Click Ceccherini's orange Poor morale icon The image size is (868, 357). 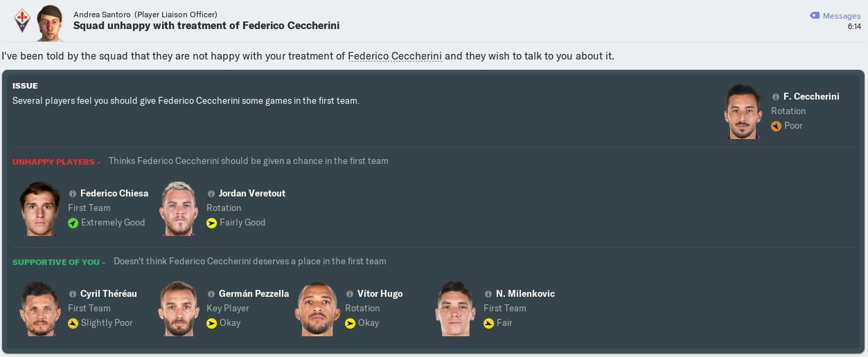click(776, 126)
